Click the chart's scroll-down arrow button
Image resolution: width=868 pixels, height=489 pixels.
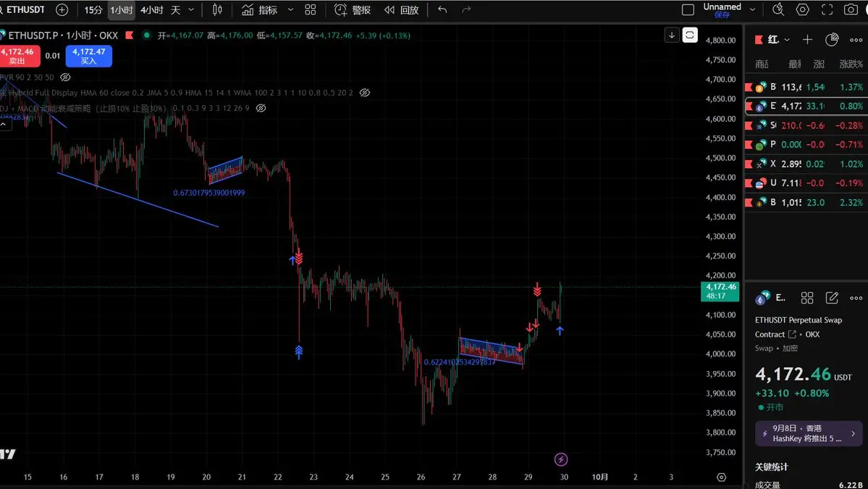click(x=672, y=35)
